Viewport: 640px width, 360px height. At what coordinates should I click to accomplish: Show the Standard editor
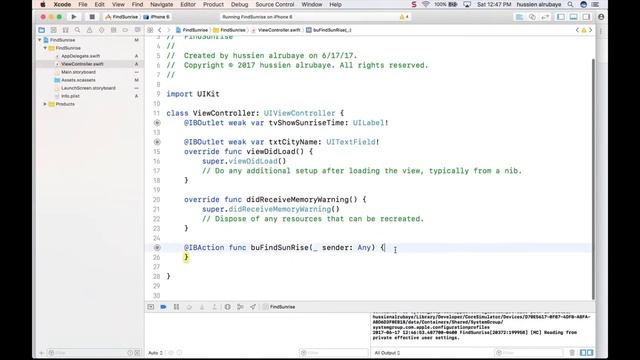point(519,17)
